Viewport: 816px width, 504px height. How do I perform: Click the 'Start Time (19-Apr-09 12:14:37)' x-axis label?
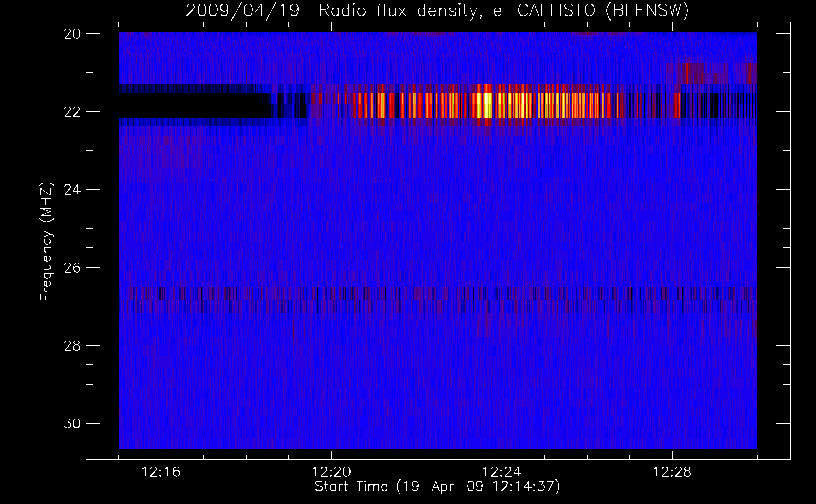click(437, 487)
